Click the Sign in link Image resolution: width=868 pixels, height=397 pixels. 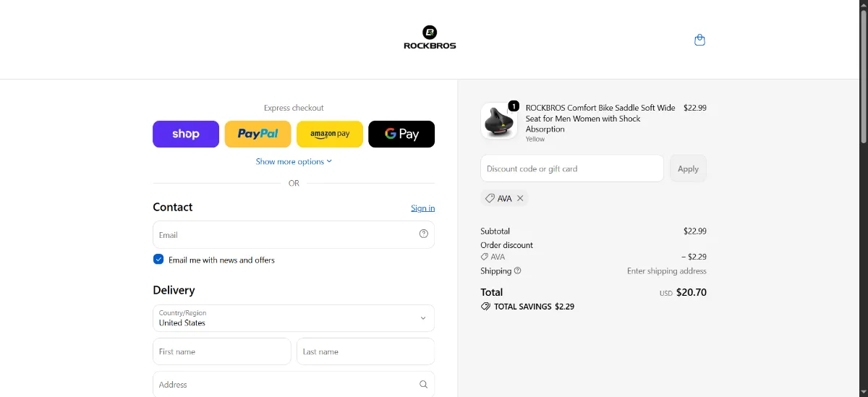423,208
